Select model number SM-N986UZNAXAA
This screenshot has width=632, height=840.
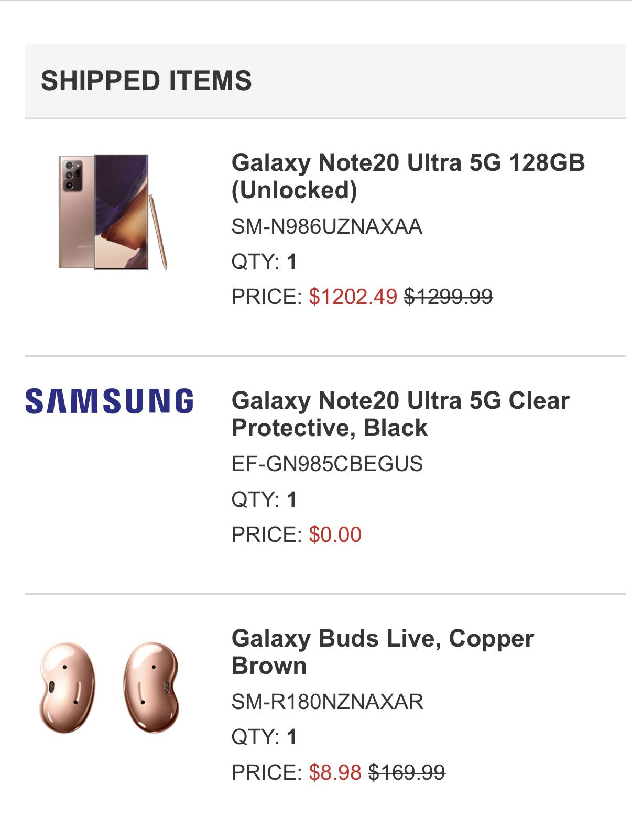[x=326, y=227]
